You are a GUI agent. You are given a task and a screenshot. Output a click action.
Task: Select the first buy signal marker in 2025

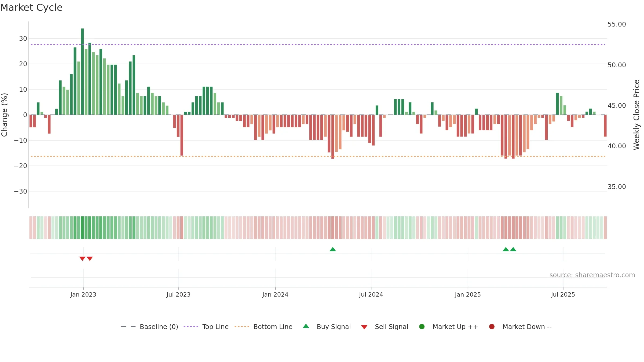click(x=506, y=249)
